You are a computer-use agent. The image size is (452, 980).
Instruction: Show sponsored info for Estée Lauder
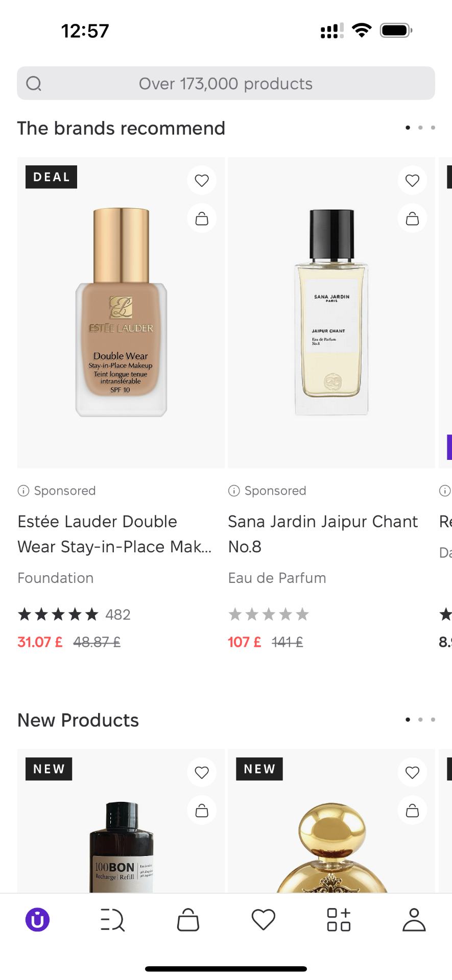click(x=23, y=491)
